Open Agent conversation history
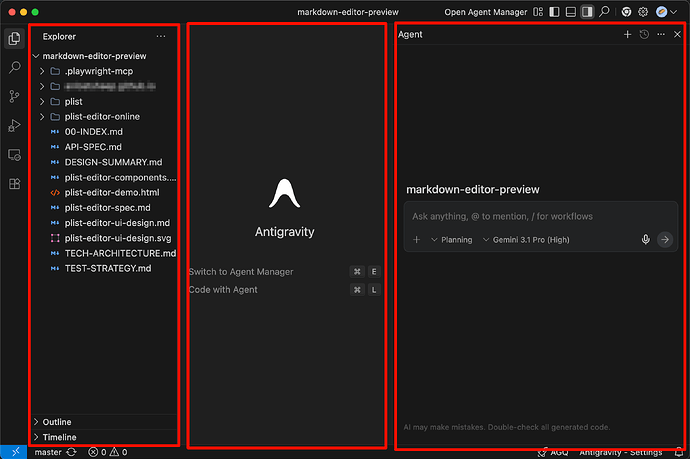Image resolution: width=690 pixels, height=459 pixels. (644, 34)
